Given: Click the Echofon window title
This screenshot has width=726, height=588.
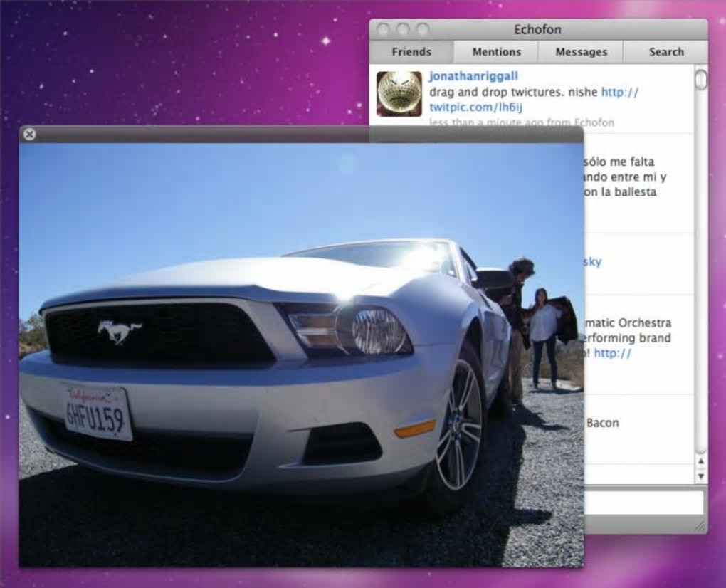Looking at the screenshot, I should pos(537,30).
